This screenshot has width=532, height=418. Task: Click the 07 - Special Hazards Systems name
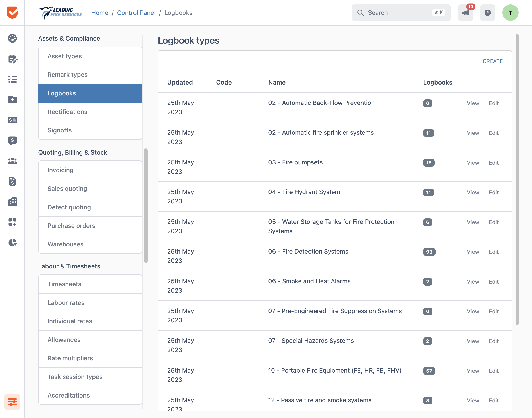[x=311, y=341]
